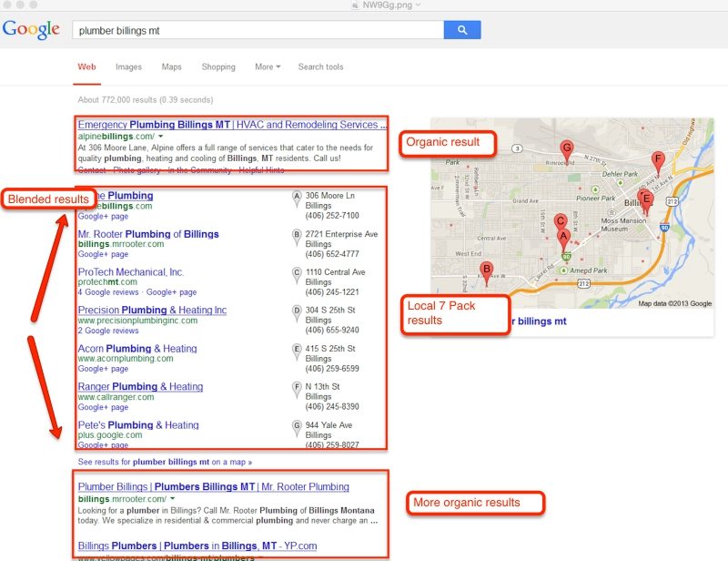Screen dimensions: 728x561
Task: Click the blue search magnifier button
Action: tap(462, 30)
